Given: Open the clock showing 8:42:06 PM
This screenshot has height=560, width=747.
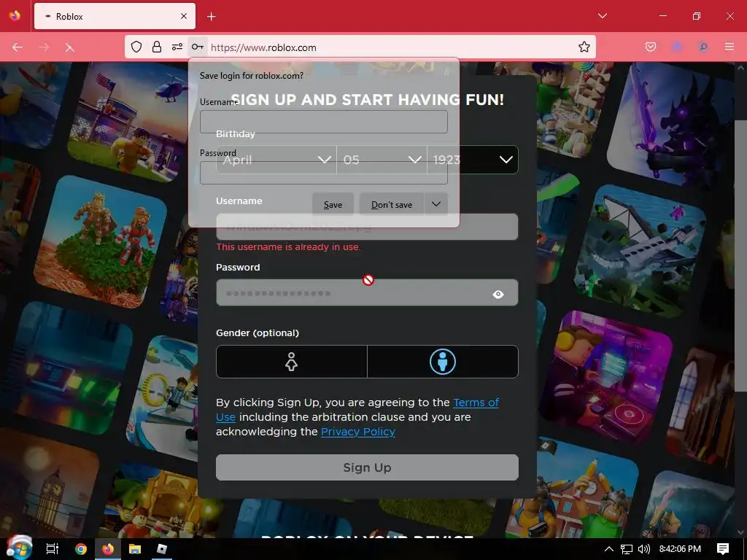Looking at the screenshot, I should pyautogui.click(x=681, y=549).
